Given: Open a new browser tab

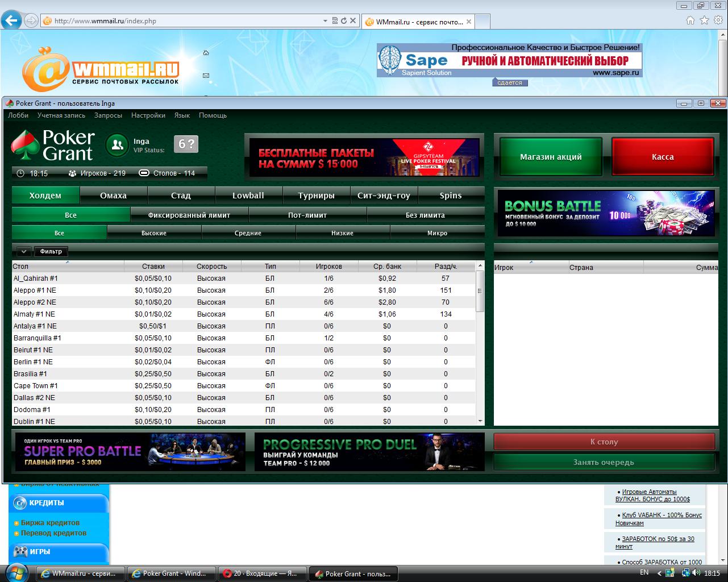Looking at the screenshot, I should [482, 22].
